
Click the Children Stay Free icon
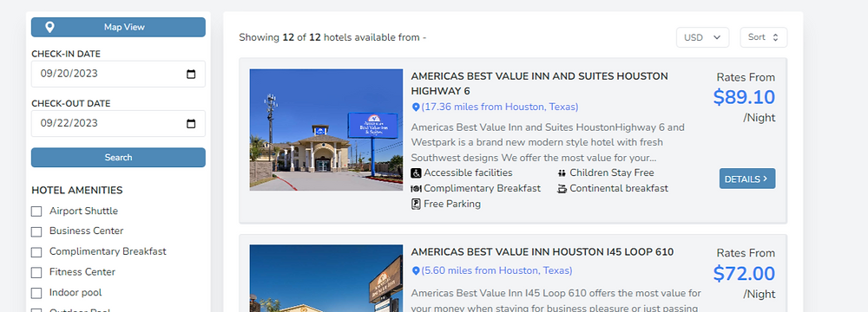pos(562,173)
